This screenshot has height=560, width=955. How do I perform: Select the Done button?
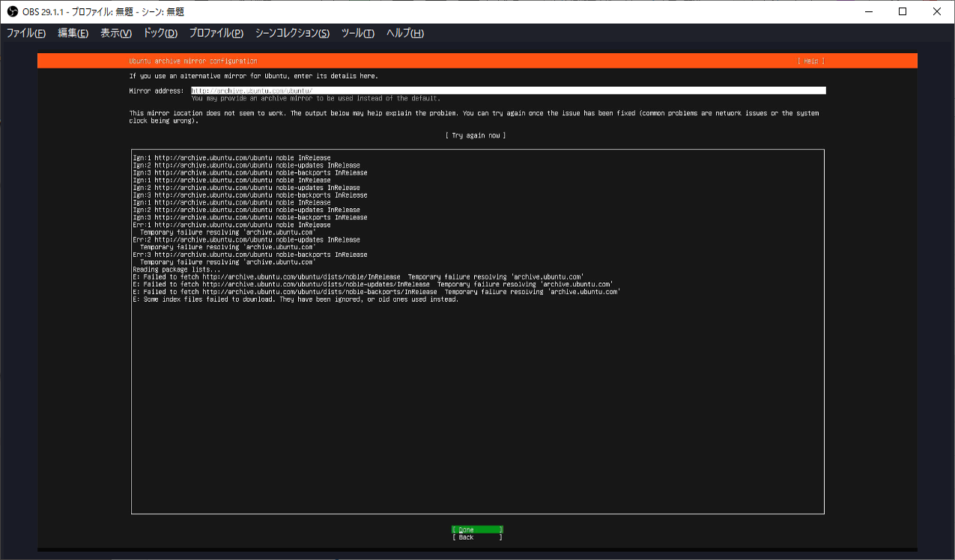pos(476,529)
